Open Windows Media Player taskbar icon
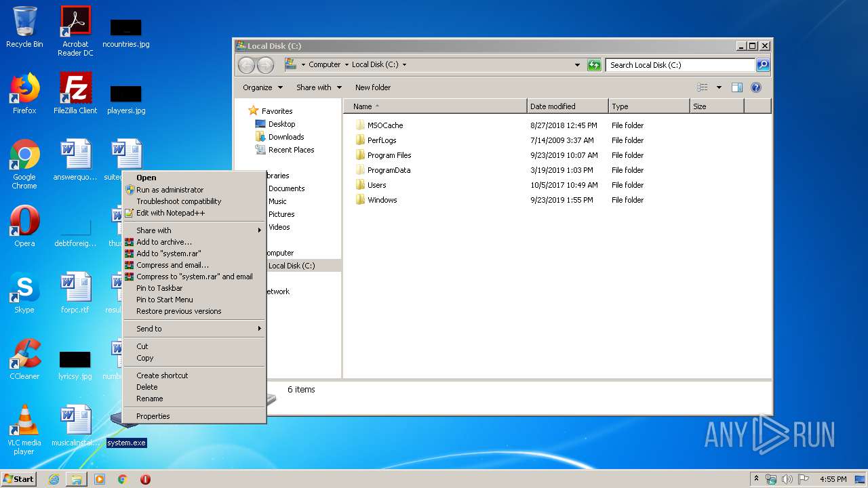Viewport: 868px width, 488px height. [100, 479]
